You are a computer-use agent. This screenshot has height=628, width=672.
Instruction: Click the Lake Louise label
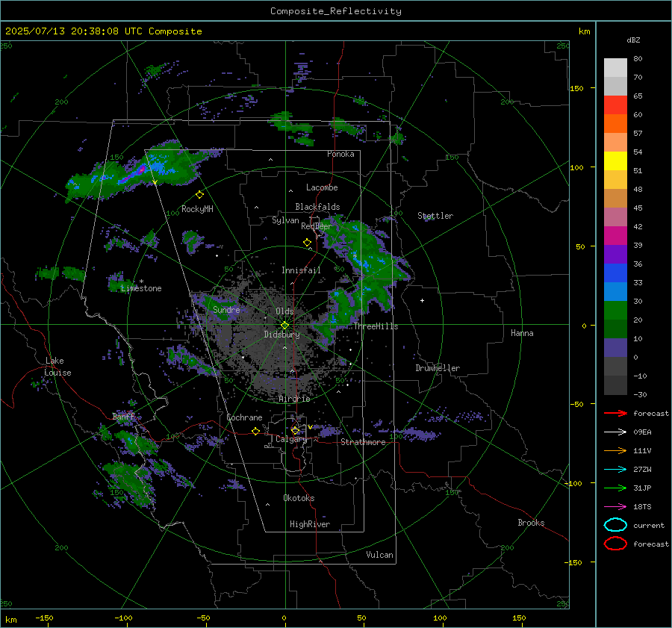[57, 367]
